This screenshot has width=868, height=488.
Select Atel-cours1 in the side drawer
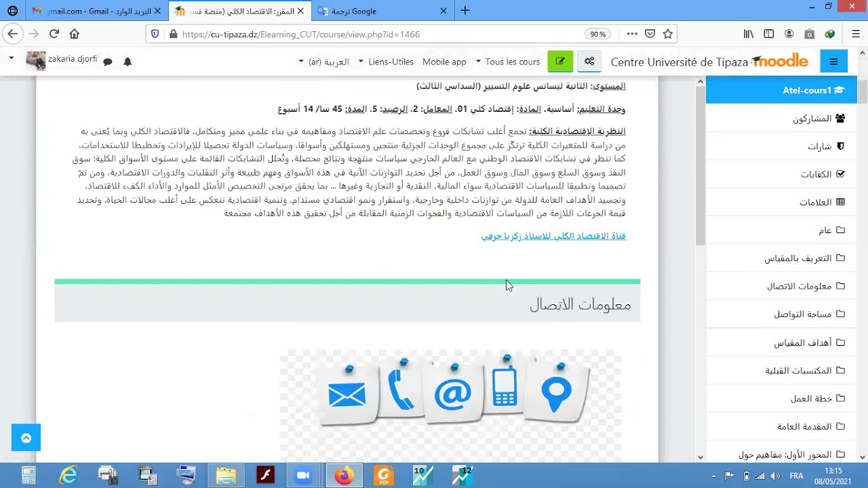[781, 90]
